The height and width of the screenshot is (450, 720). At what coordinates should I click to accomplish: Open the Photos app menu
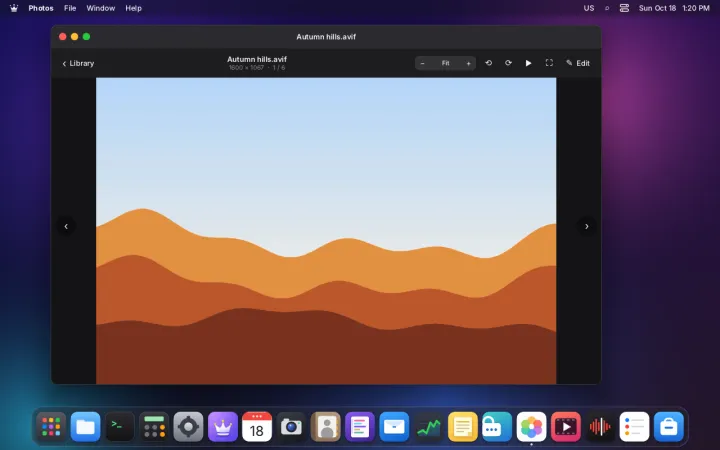pyautogui.click(x=41, y=8)
